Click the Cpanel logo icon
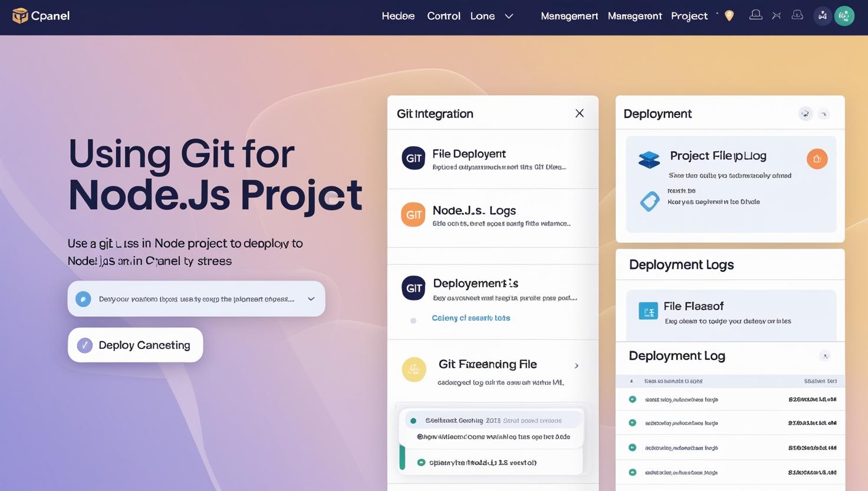Viewport: 868px width, 491px height. tap(20, 16)
